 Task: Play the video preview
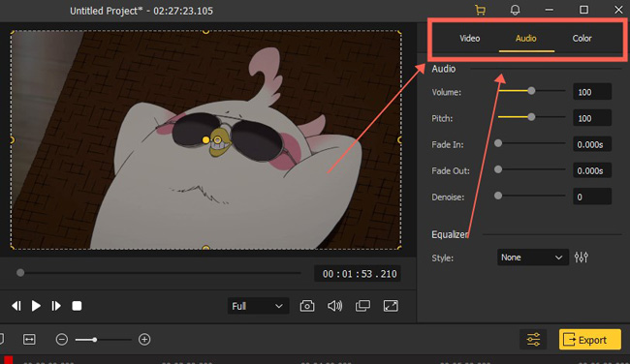click(36, 306)
